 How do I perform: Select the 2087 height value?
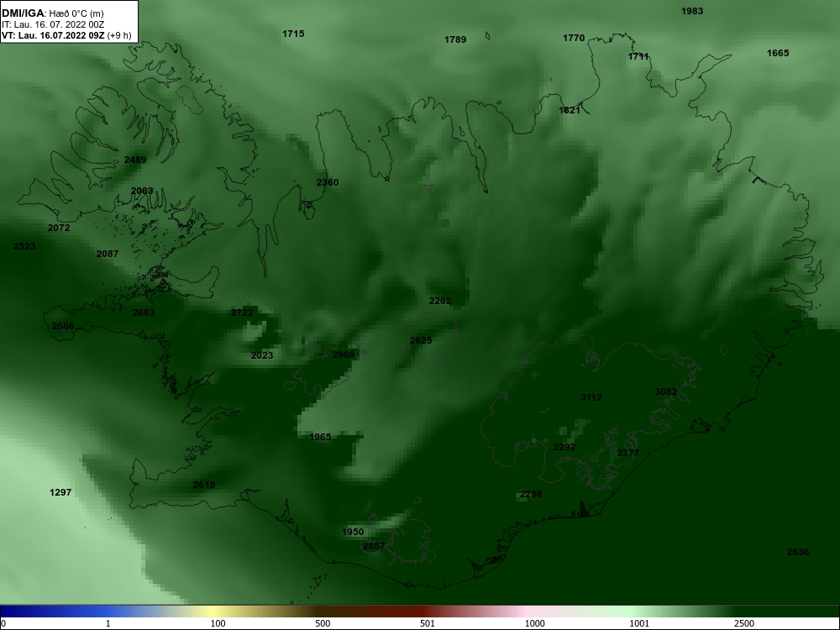click(108, 254)
